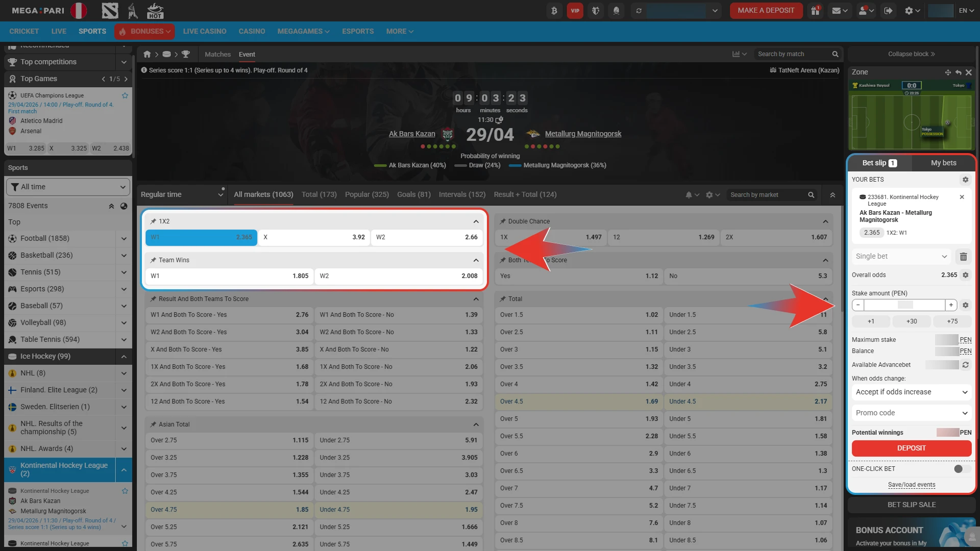Screen dimensions: 980x551
Task: Click the Collapse block link
Action: [912, 54]
